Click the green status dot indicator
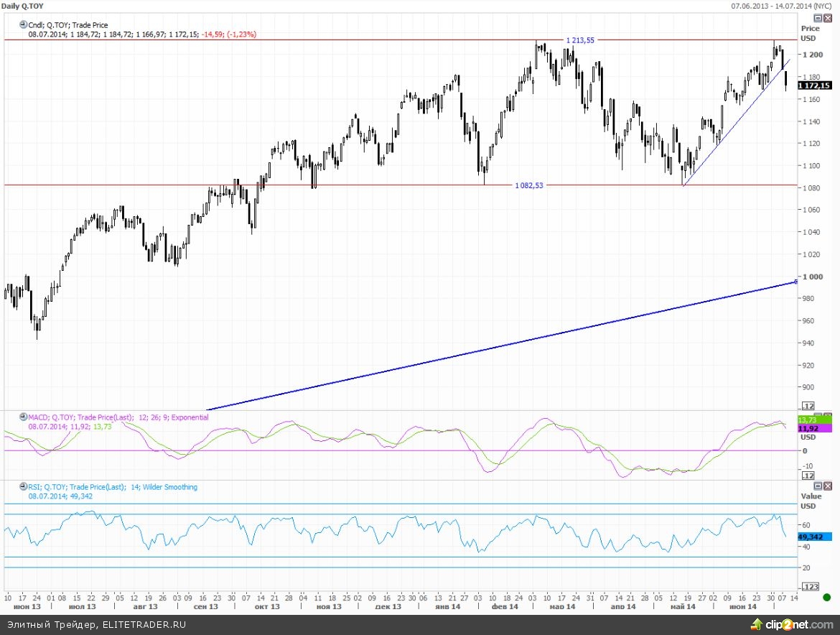 [826, 597]
